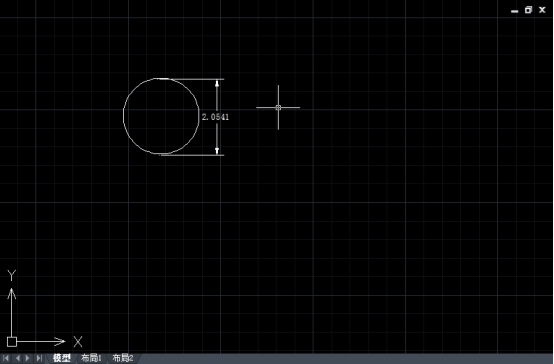Viewport: 554px width, 364px height.
Task: Click the X axis label of UCS icon
Action: tap(78, 342)
